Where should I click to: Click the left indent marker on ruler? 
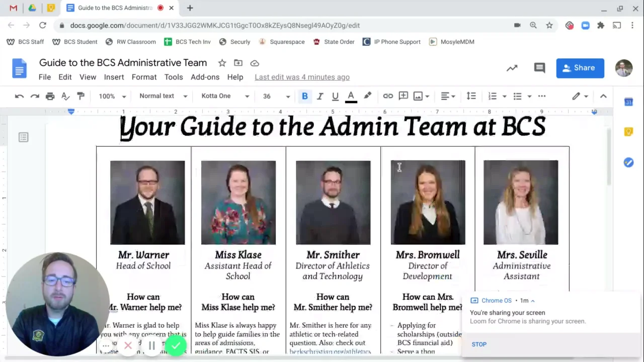(x=71, y=112)
